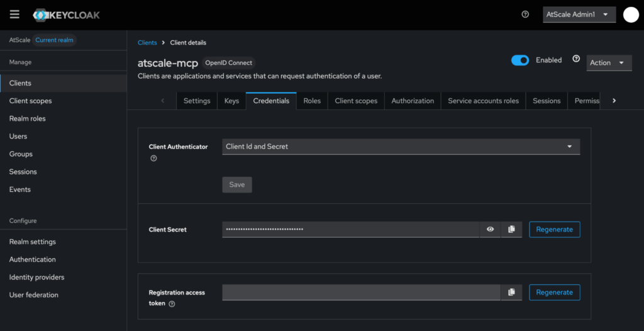The height and width of the screenshot is (331, 644).
Task: Open Realm settings in sidebar
Action: coord(64,242)
